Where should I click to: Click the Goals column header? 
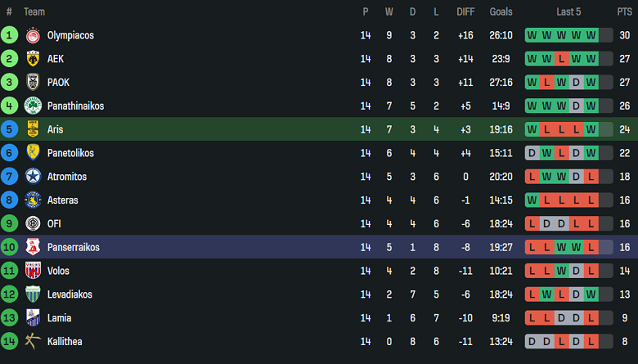pos(501,12)
